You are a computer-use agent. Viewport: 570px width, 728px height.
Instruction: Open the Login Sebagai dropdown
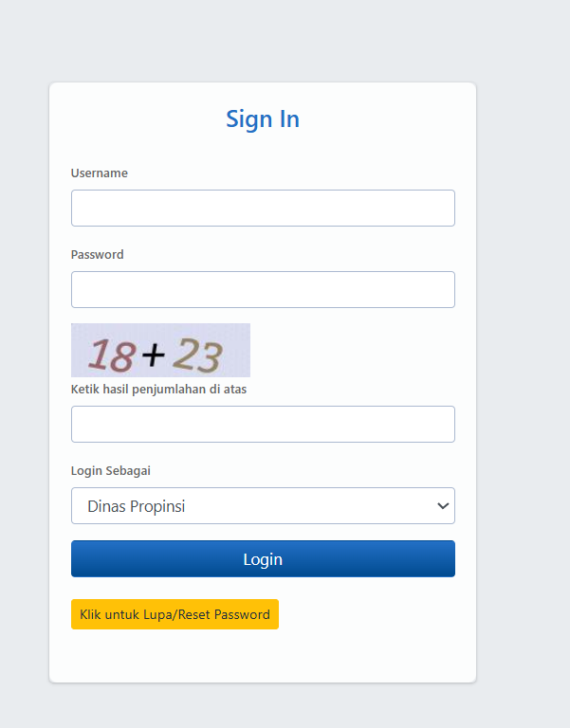pyautogui.click(x=263, y=505)
